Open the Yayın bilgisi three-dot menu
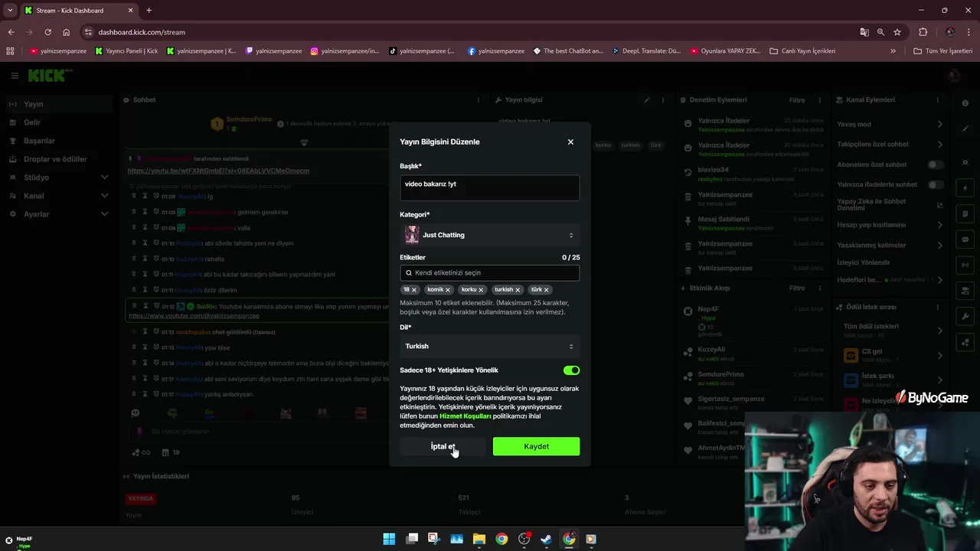Screen dimensions: 980x551 663,100
